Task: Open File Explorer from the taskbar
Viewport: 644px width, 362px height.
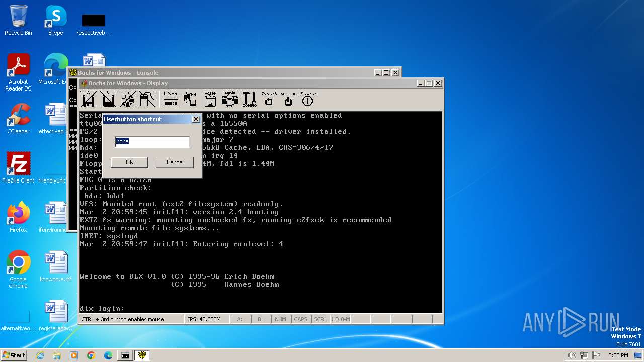Action: pyautogui.click(x=57, y=355)
